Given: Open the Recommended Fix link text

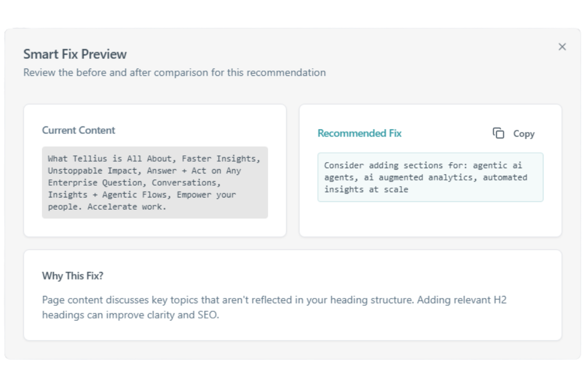Looking at the screenshot, I should [x=359, y=133].
